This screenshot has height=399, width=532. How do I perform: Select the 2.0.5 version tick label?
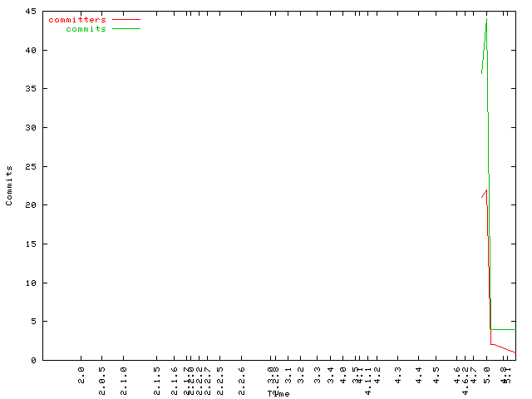click(102, 373)
